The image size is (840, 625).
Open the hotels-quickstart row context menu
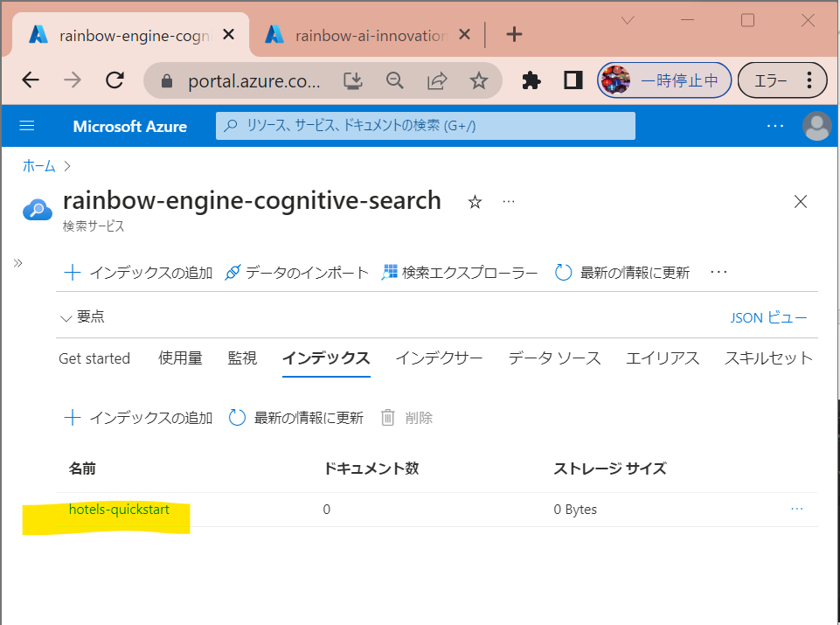[796, 508]
